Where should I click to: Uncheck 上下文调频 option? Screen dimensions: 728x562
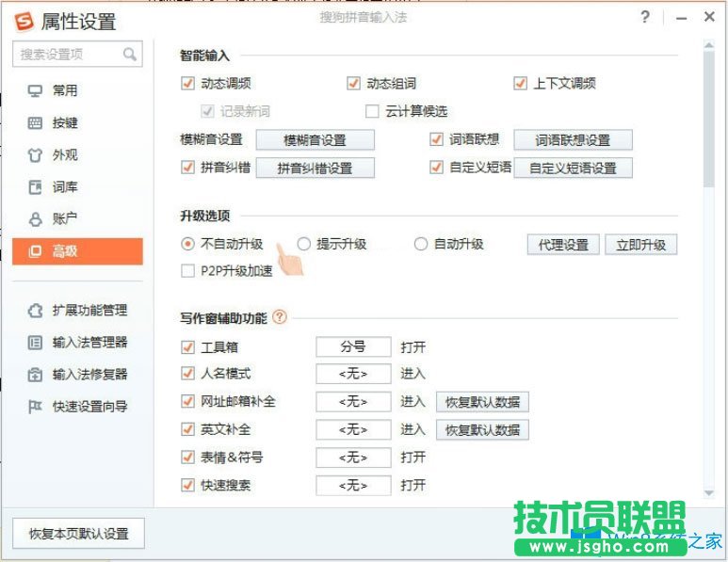[x=520, y=84]
